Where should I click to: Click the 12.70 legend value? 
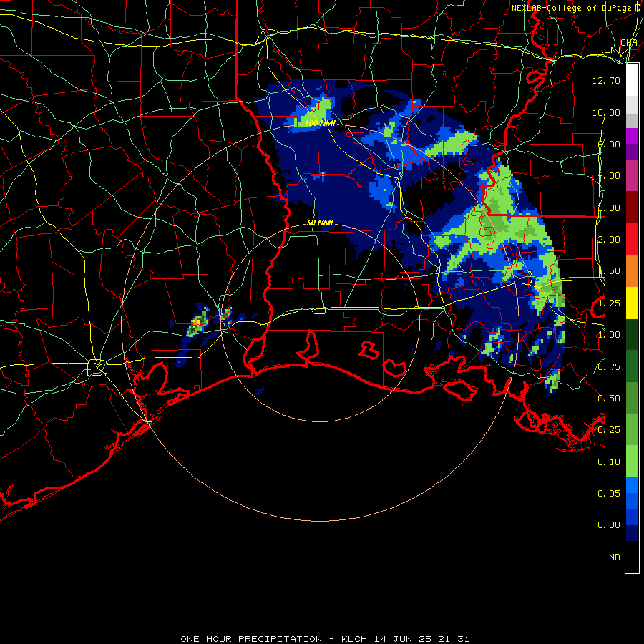tap(606, 80)
